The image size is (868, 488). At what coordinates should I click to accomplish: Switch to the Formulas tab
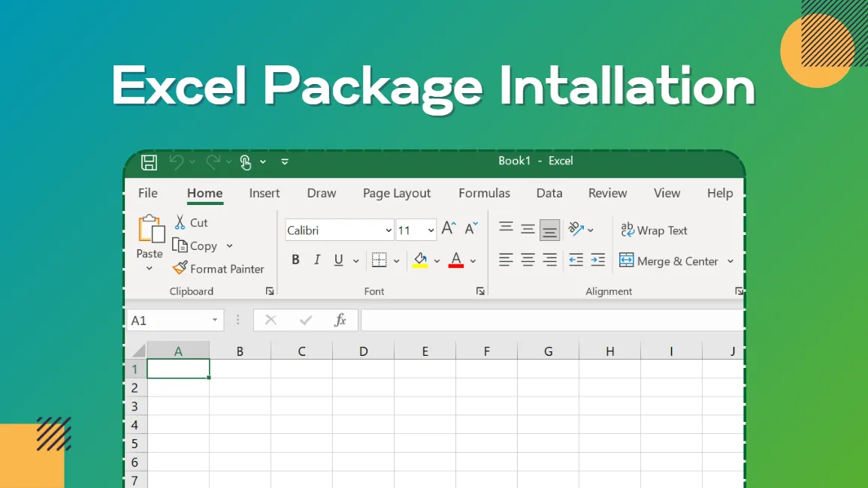485,193
